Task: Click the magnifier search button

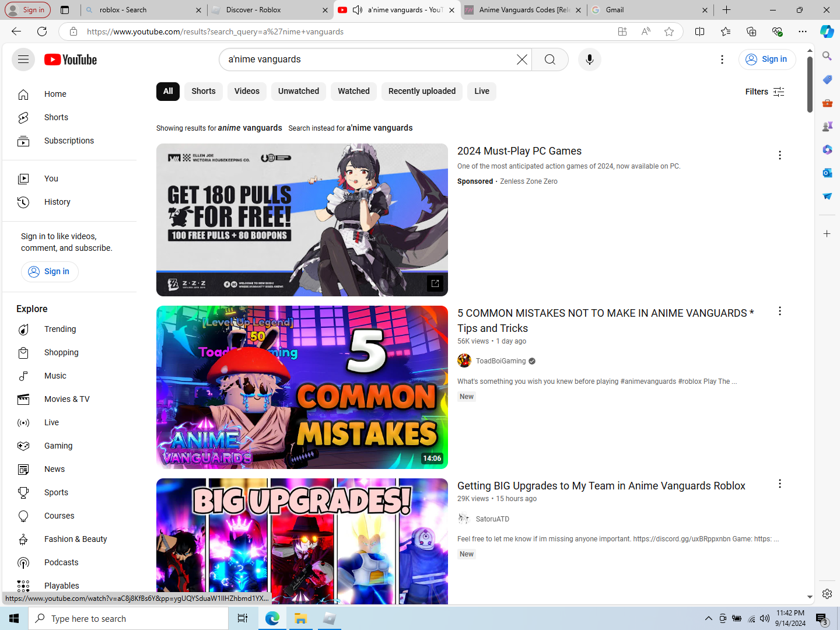Action: (x=550, y=60)
